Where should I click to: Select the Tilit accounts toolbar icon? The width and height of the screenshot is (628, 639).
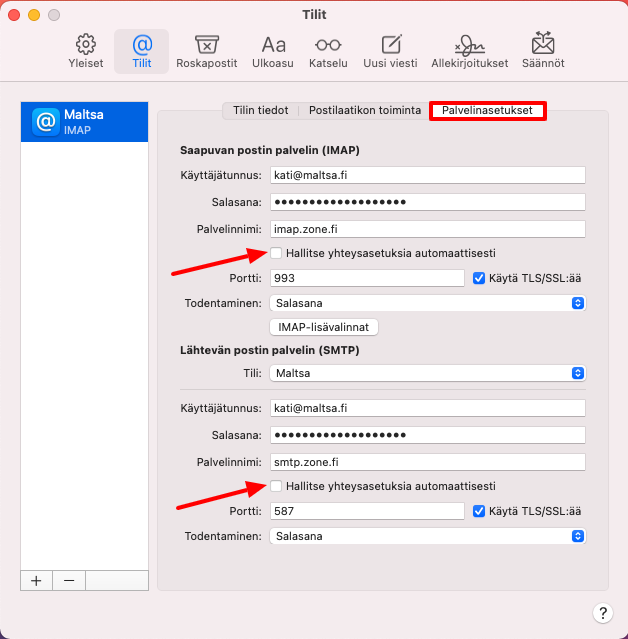(x=142, y=51)
